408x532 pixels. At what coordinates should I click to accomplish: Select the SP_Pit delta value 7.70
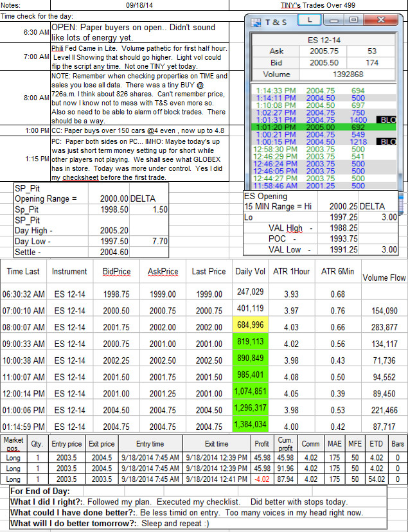(149, 241)
